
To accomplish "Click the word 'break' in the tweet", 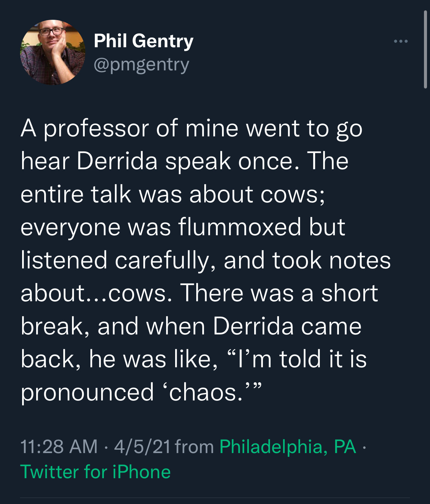I will tap(51, 326).
